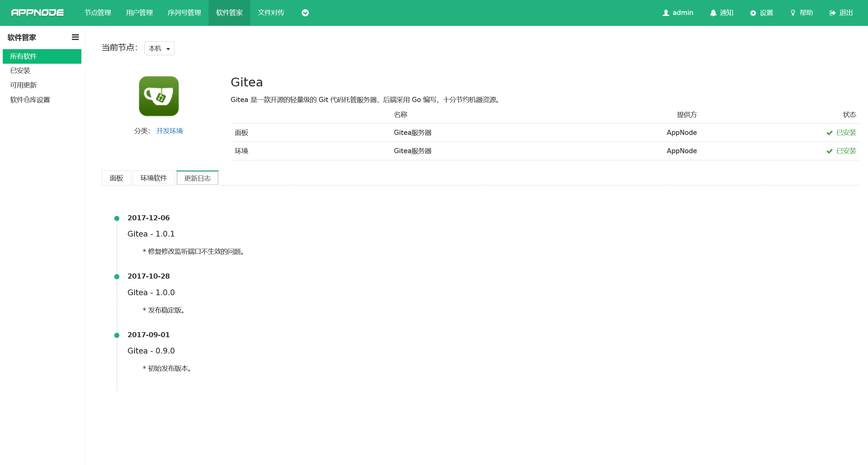Click the 初始发布版本 changelog note
Image resolution: width=868 pixels, height=465 pixels.
point(167,368)
